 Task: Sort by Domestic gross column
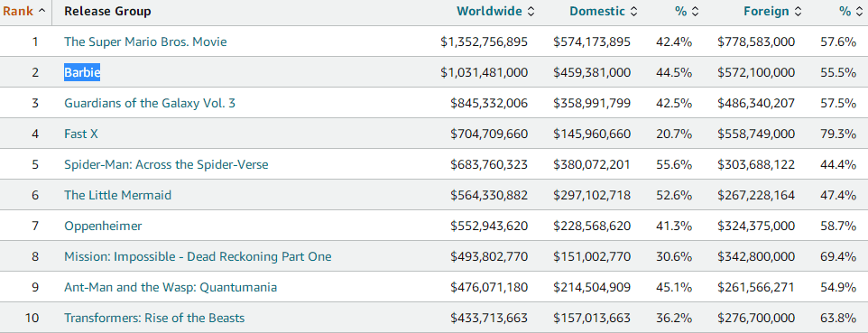[604, 11]
